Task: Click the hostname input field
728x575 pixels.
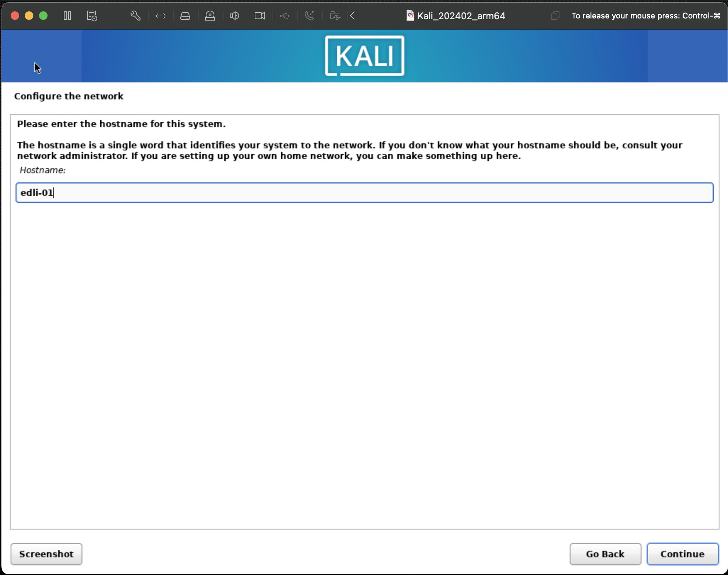Action: coord(364,192)
